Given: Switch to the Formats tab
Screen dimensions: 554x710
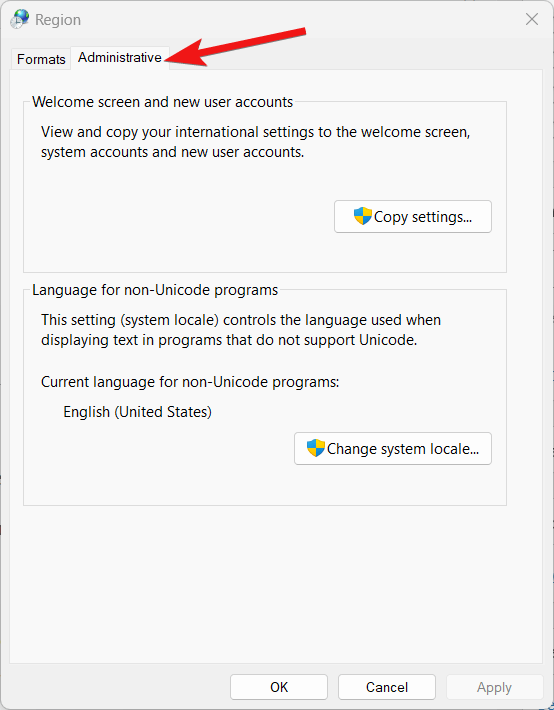Looking at the screenshot, I should pos(41,59).
